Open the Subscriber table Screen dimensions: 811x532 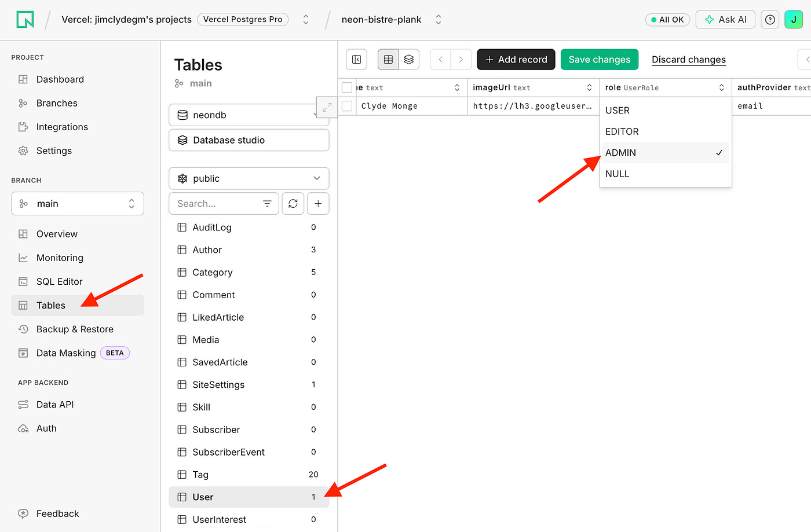point(249,430)
